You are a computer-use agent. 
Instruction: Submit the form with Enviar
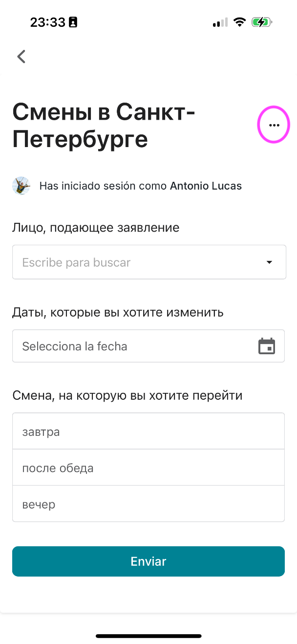[x=148, y=561]
